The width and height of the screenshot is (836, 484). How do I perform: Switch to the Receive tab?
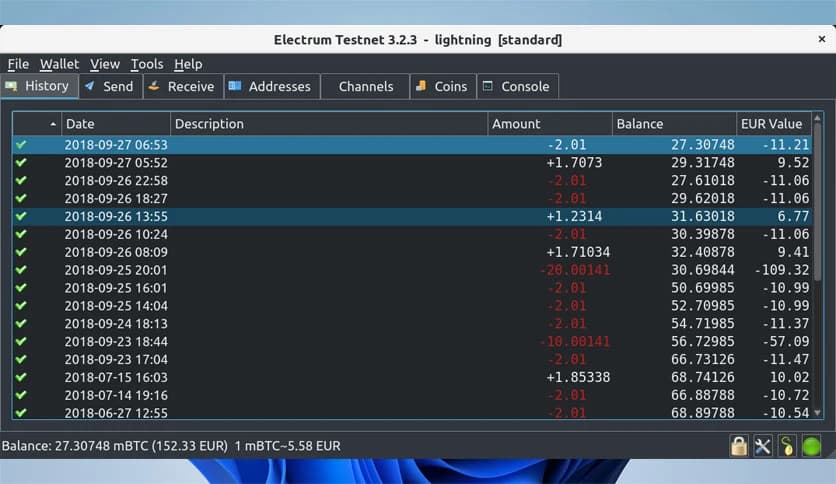(183, 86)
